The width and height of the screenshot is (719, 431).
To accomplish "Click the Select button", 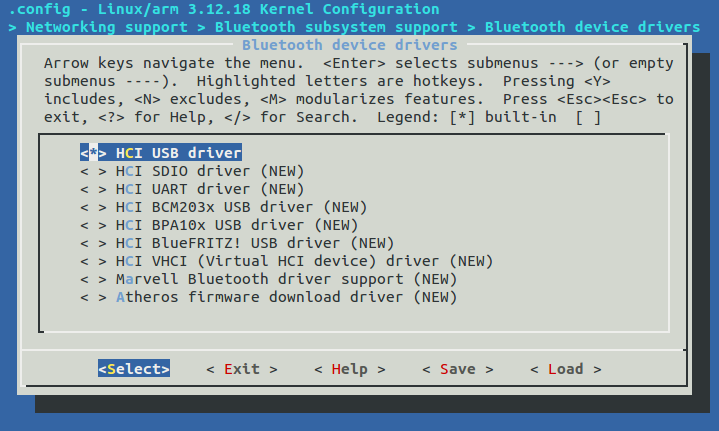I will pyautogui.click(x=134, y=369).
